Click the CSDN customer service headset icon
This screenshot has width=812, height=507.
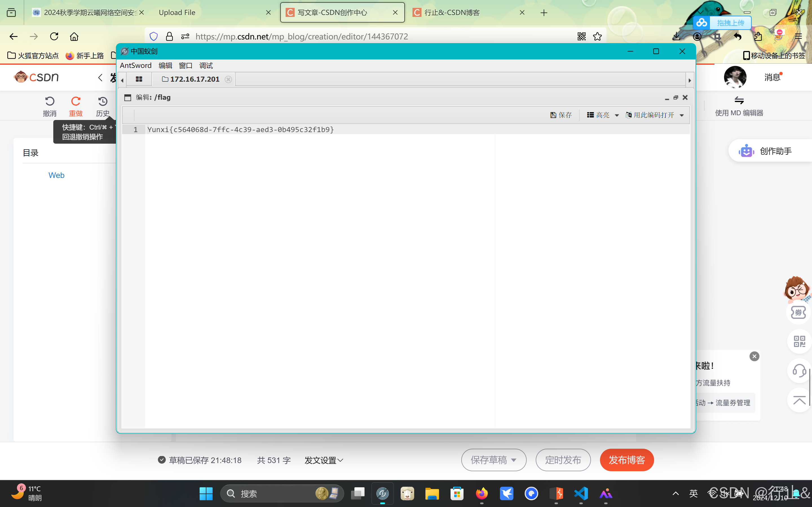(799, 371)
